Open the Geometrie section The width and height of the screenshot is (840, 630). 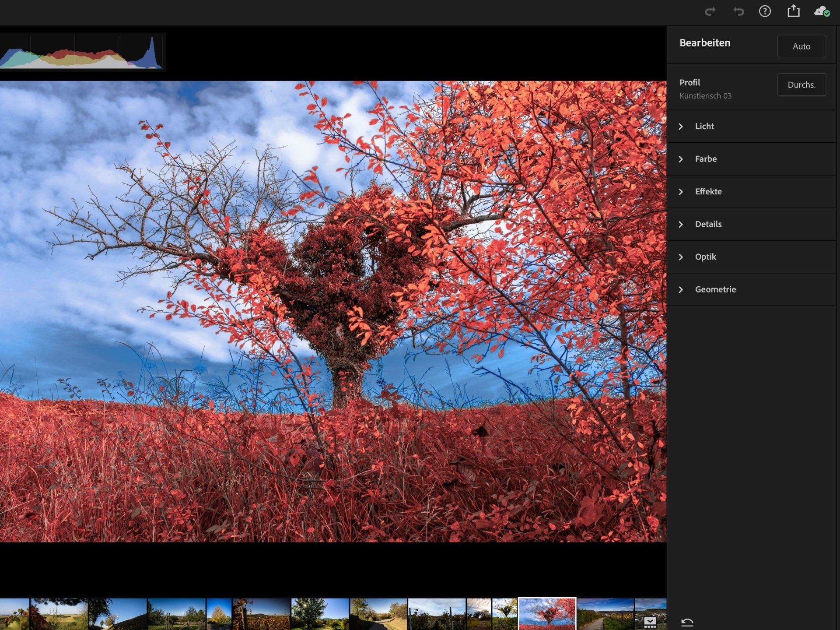715,289
